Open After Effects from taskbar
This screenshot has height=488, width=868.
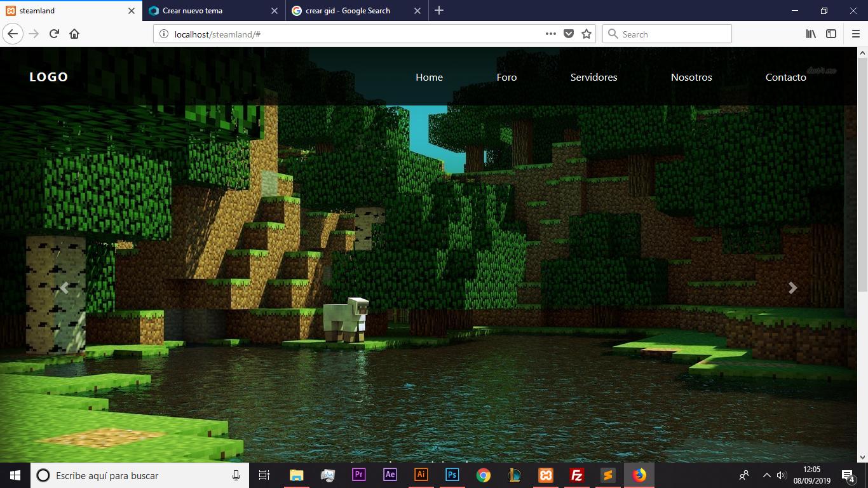[x=390, y=475]
